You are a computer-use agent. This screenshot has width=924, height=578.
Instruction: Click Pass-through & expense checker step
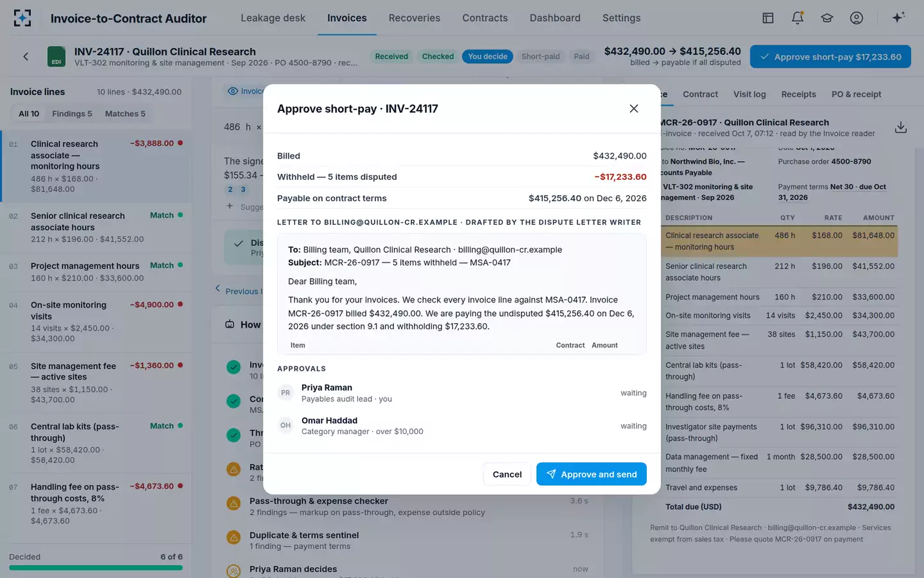point(408,506)
